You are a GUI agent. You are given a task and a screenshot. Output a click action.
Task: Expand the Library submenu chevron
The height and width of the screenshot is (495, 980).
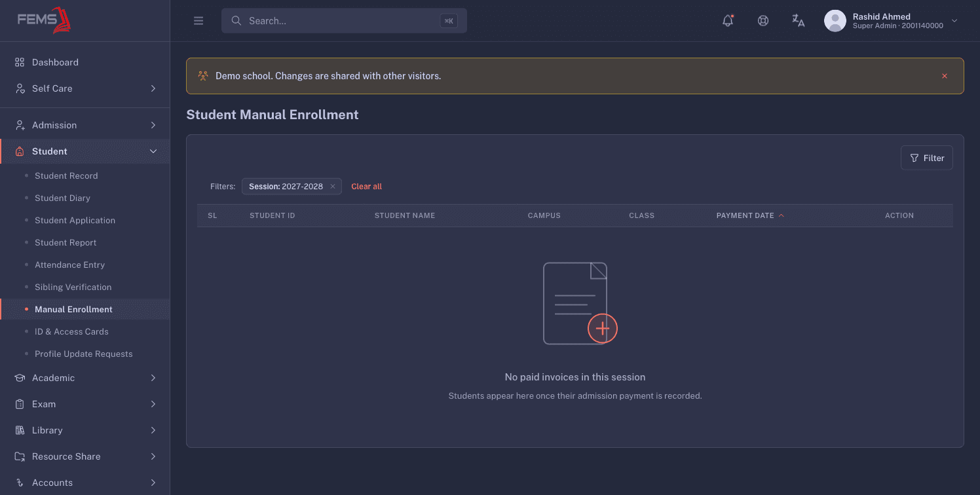(153, 430)
